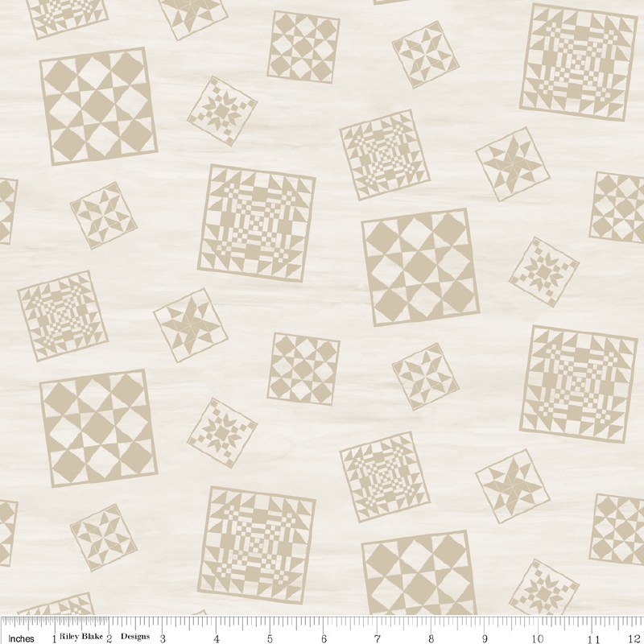Select the number 7 on the ruler
644x644 pixels.
point(377,634)
